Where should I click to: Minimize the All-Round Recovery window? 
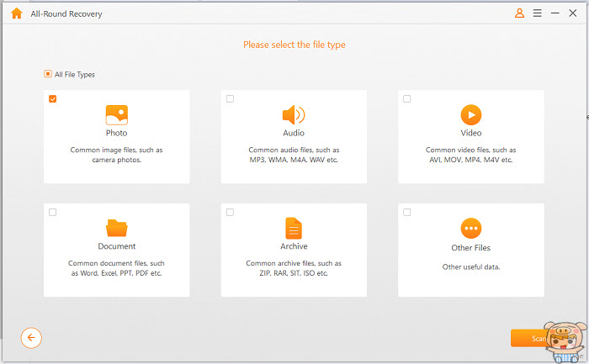(555, 13)
